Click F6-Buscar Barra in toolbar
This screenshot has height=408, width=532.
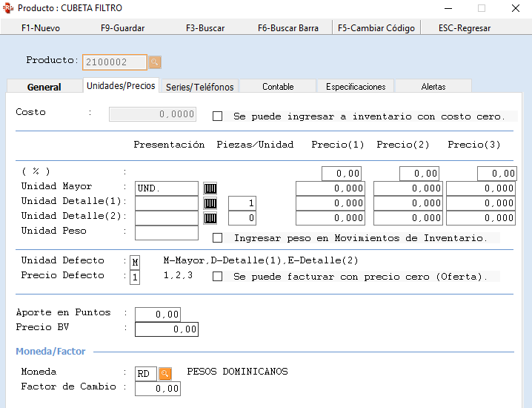point(288,28)
